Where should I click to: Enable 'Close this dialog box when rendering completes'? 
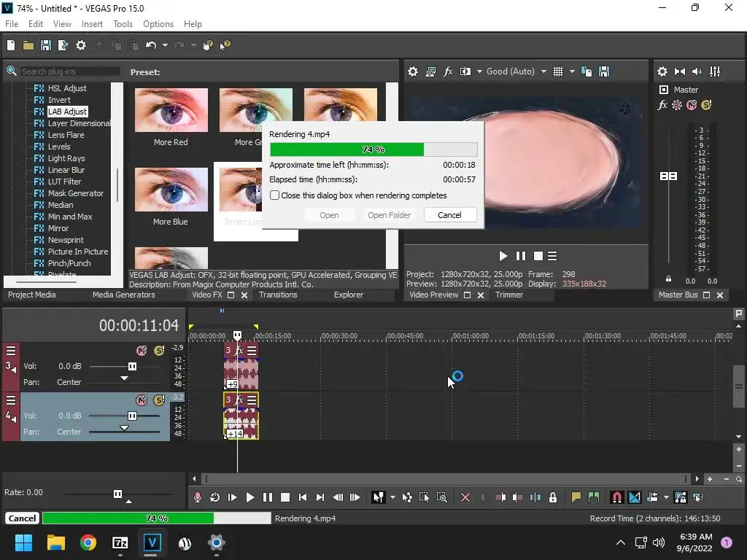pyautogui.click(x=275, y=195)
